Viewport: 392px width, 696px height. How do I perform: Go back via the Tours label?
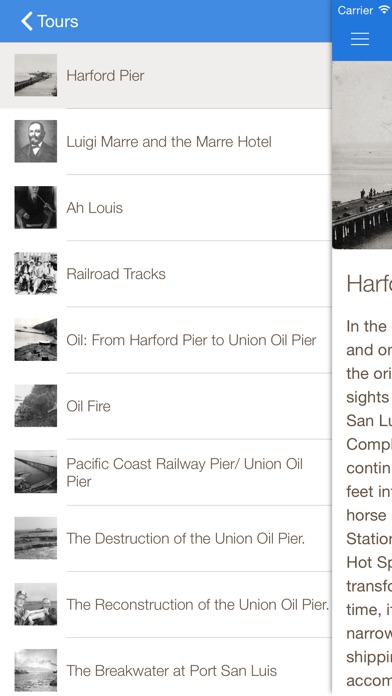tap(58, 21)
